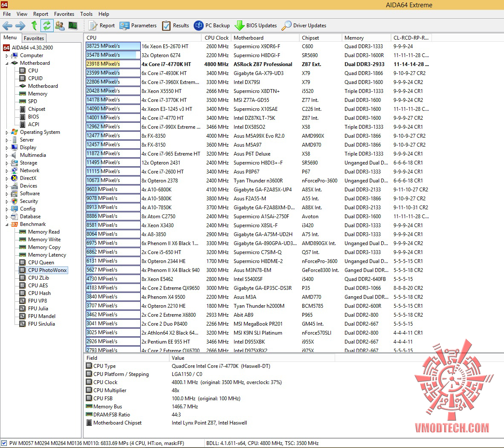
Task: Select the FPU SinJulia benchmark icon
Action: [23, 324]
